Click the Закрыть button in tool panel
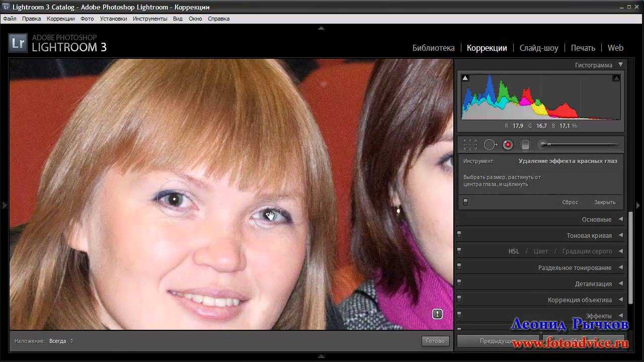This screenshot has height=362, width=644. [x=605, y=202]
